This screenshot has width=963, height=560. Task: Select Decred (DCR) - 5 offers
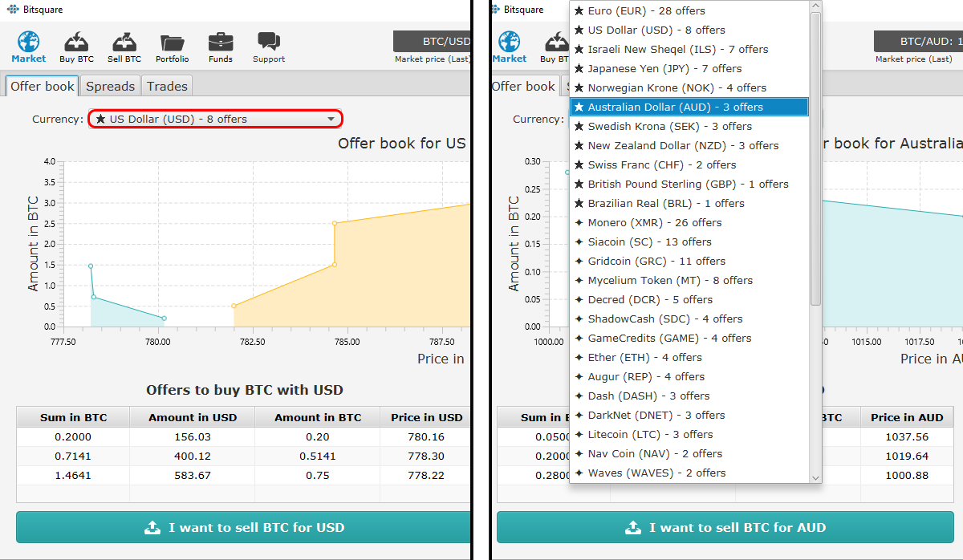point(689,300)
